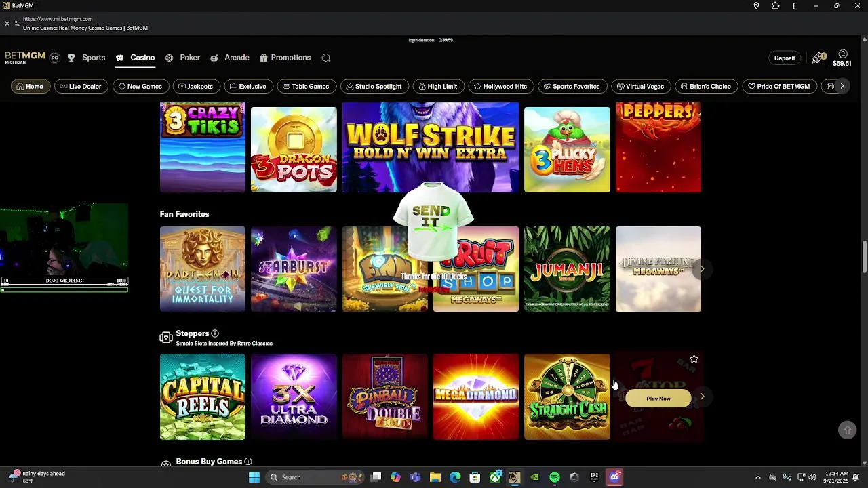Screen dimensions: 868x488
Task: Open the Arcade tab
Action: tap(230, 58)
